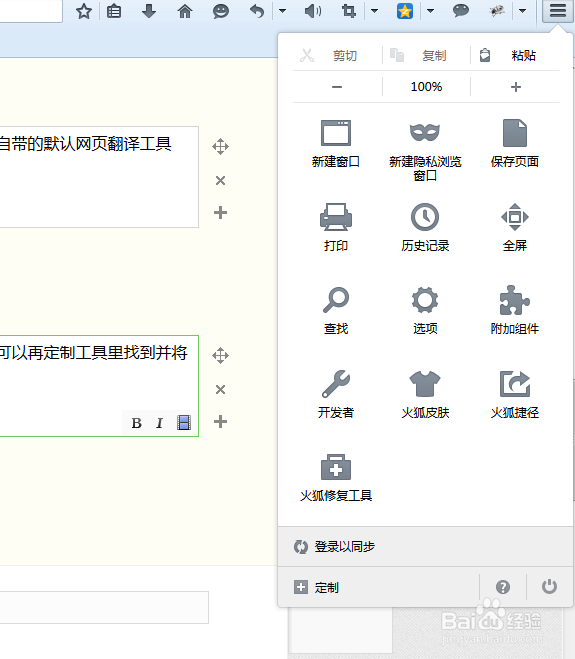The height and width of the screenshot is (659, 575).
Task: Reset zoom via the 100% label
Action: 426,87
